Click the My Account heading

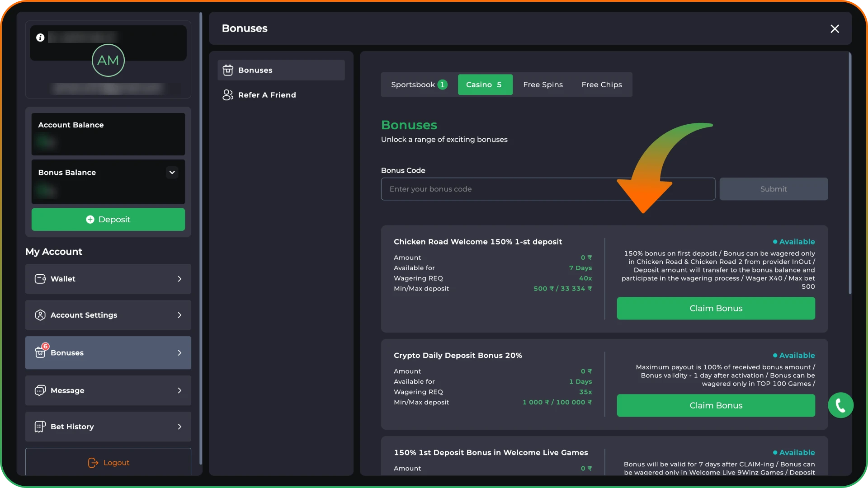pyautogui.click(x=54, y=252)
